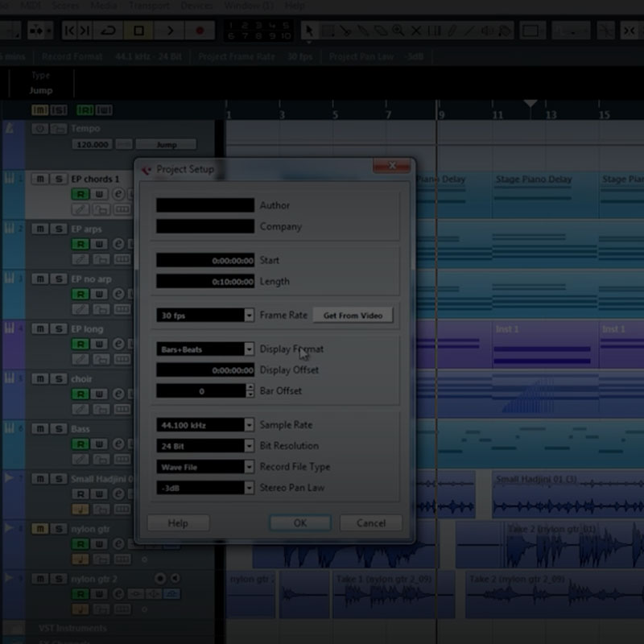The height and width of the screenshot is (644, 644).
Task: Unmute the nylon gtr track
Action: click(x=40, y=529)
